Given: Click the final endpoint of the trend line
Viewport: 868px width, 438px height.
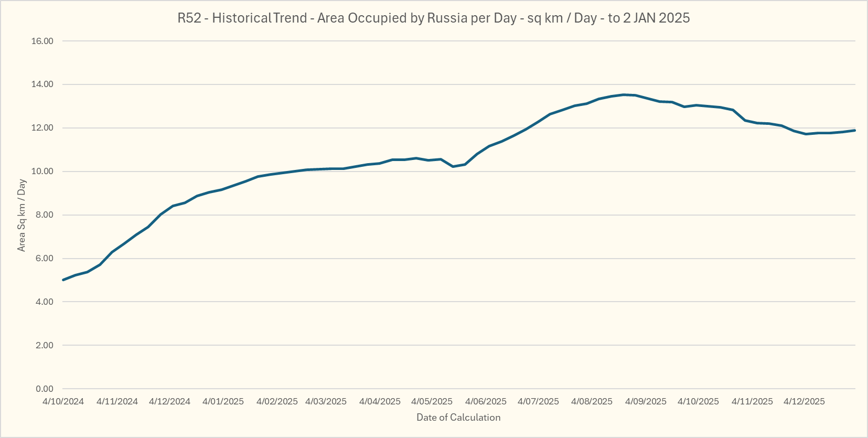Looking at the screenshot, I should point(855,130).
